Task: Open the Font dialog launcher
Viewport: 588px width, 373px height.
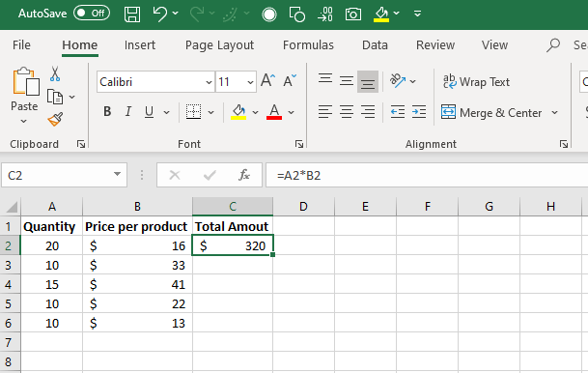Action: click(299, 144)
